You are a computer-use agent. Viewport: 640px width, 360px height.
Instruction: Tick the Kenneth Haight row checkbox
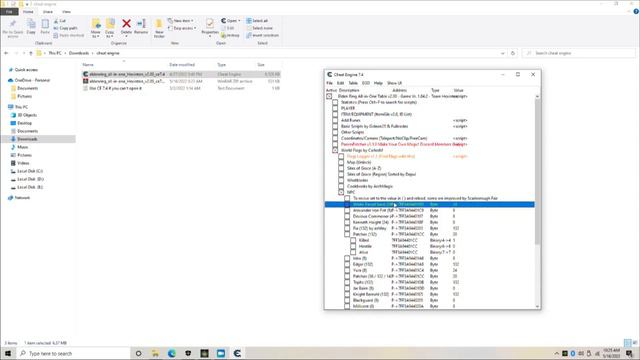(x=347, y=222)
